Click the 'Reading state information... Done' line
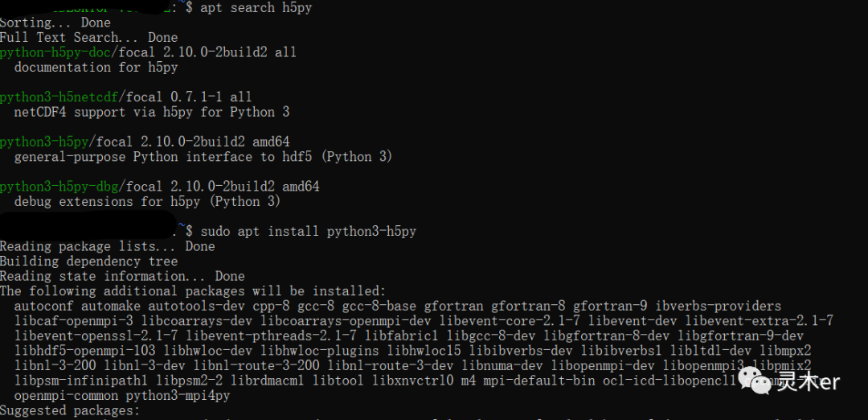 (122, 276)
